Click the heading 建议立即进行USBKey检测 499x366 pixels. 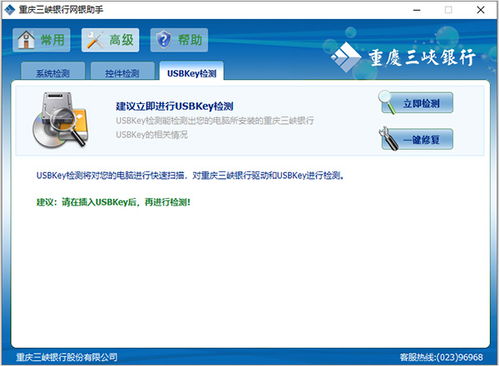(x=174, y=106)
